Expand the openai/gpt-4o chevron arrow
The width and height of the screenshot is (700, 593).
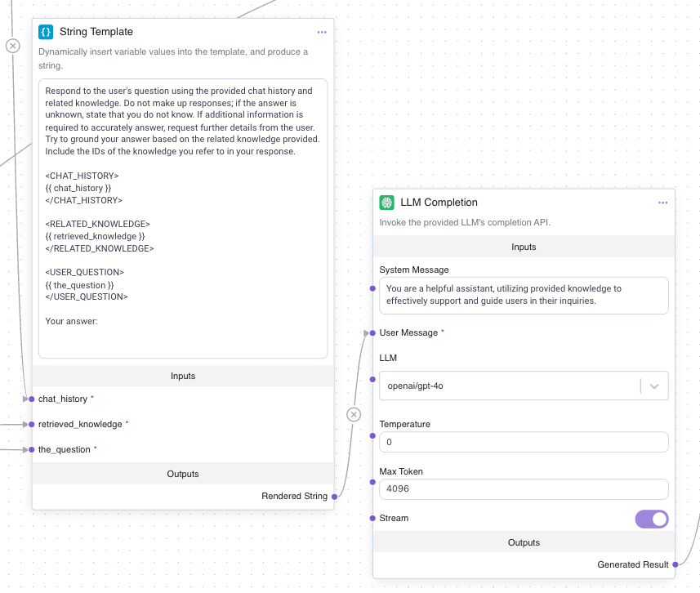coord(654,386)
